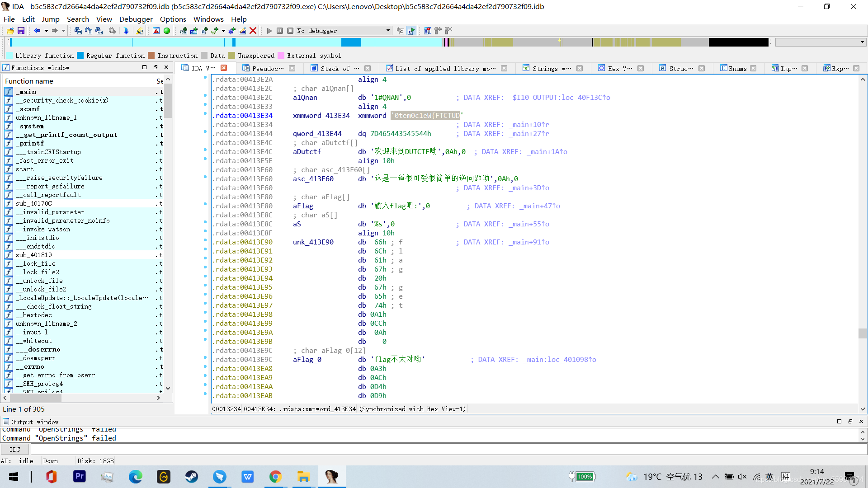Viewport: 868px width, 488px height.
Task: Close the Hex View tab
Action: pyautogui.click(x=641, y=68)
